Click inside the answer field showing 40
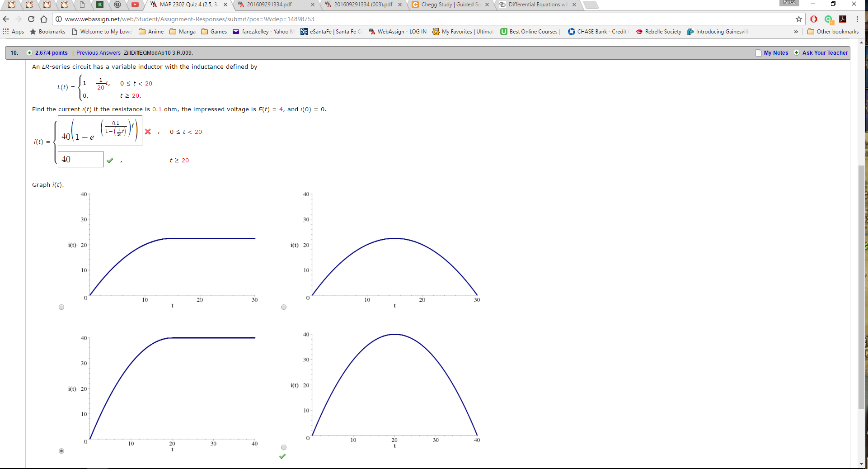 80,159
